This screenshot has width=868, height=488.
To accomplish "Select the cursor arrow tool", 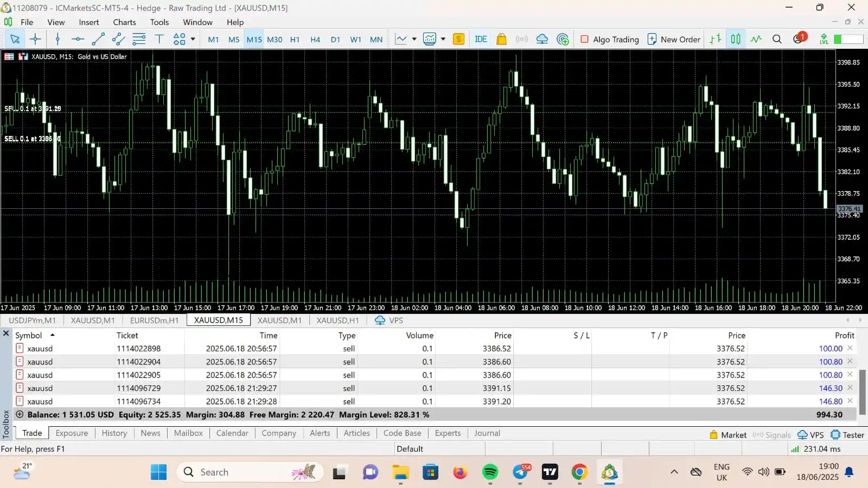I will [x=15, y=39].
